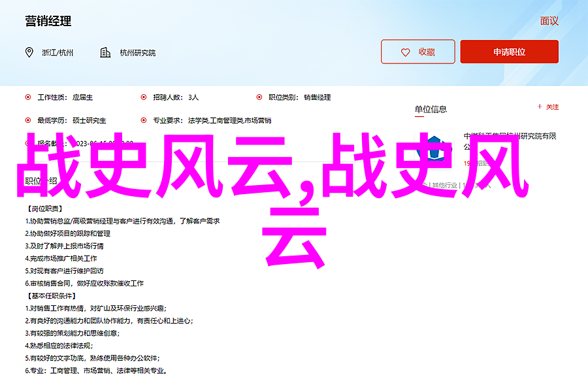
Task: Select the 单位信息 section tab
Action: pos(431,109)
